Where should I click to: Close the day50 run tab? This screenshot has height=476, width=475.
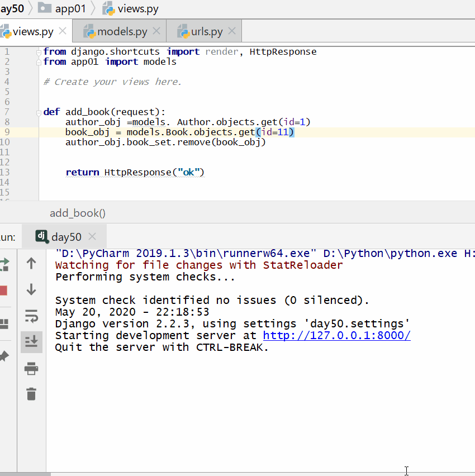pyautogui.click(x=93, y=237)
